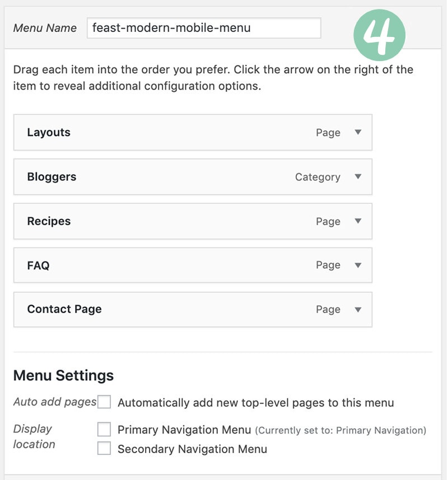Expand the Layouts menu item arrow

358,132
